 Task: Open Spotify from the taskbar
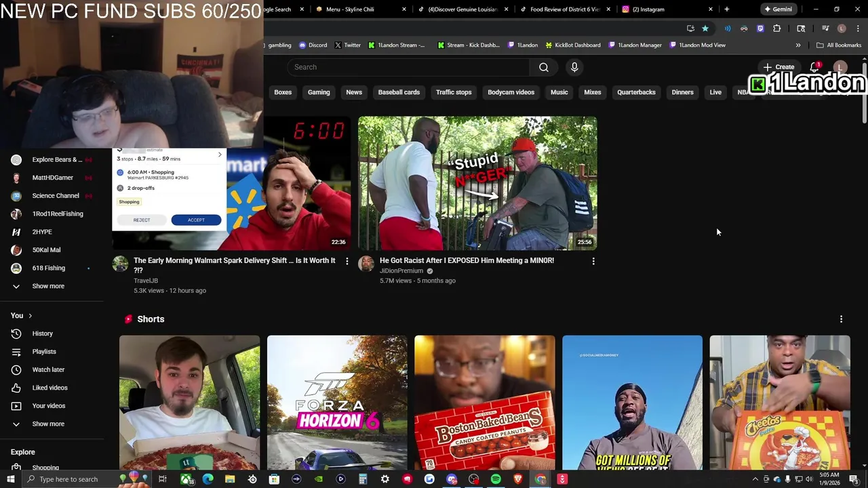coord(496,479)
